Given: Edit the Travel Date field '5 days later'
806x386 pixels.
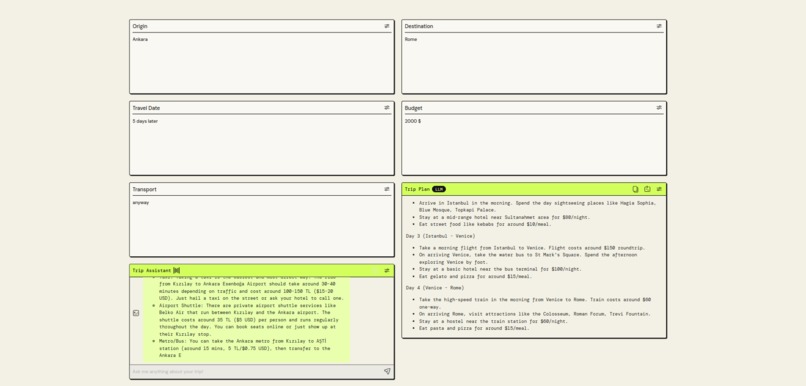Looking at the screenshot, I should pos(262,144).
